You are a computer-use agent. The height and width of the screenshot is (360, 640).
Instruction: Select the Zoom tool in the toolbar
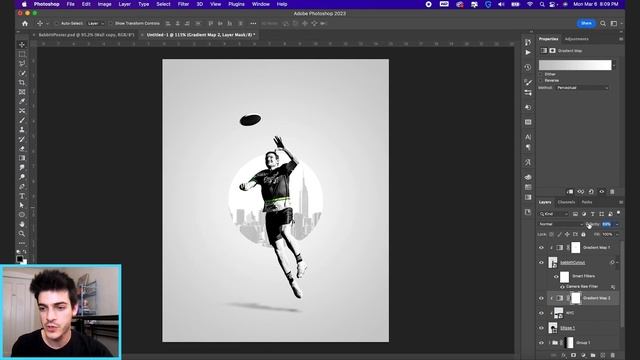click(x=22, y=233)
